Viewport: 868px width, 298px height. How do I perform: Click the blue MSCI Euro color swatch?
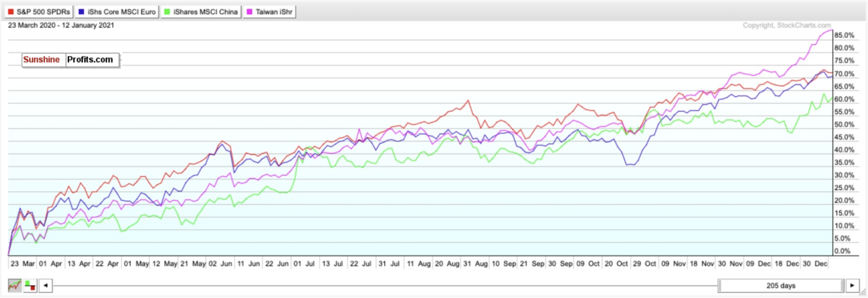pyautogui.click(x=81, y=12)
